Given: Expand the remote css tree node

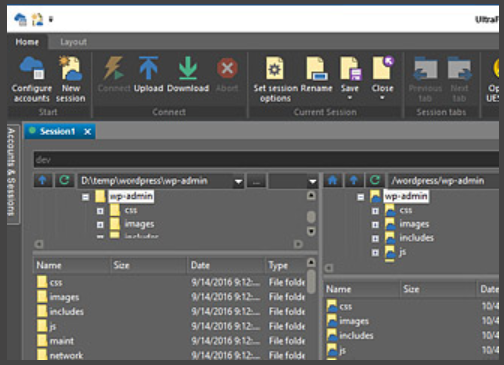Looking at the screenshot, I should 375,211.
